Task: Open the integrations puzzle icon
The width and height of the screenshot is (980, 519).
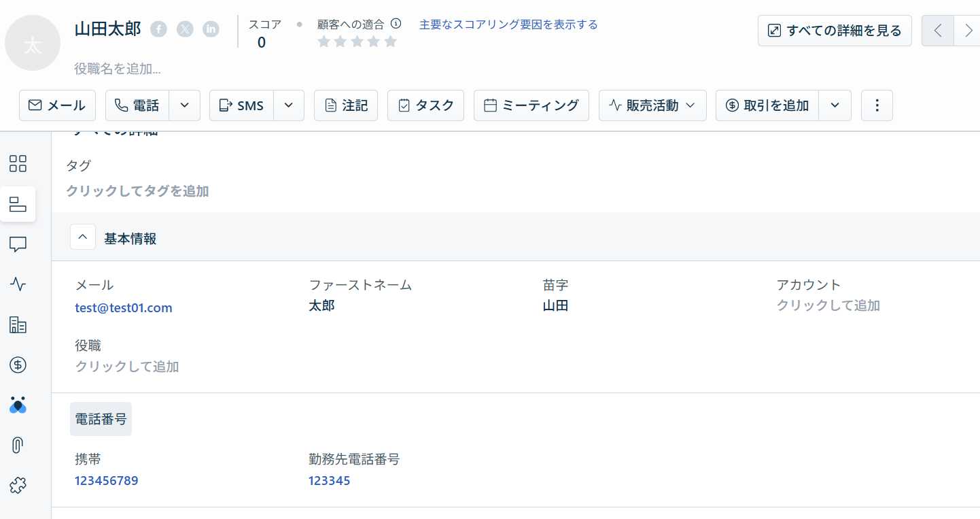Action: pyautogui.click(x=18, y=486)
